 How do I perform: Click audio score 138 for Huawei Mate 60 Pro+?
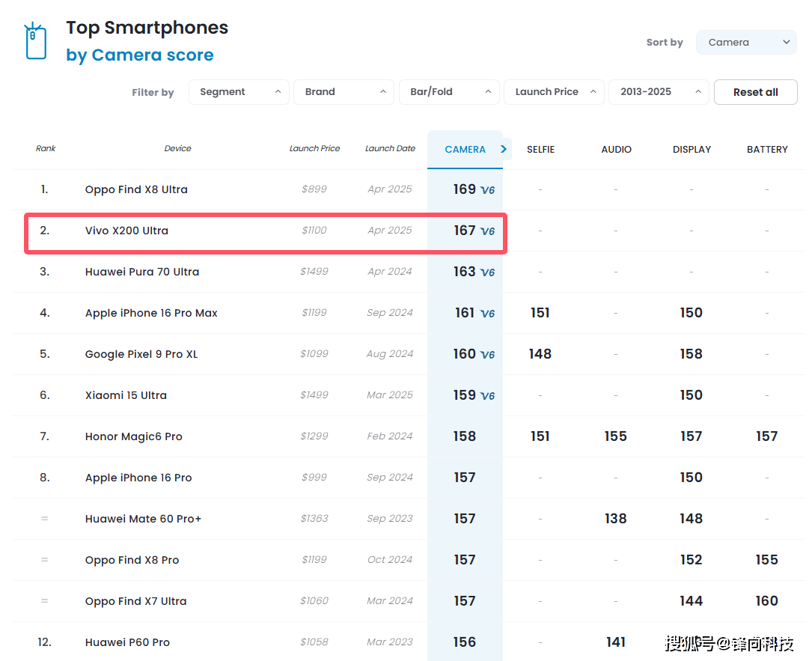616,519
